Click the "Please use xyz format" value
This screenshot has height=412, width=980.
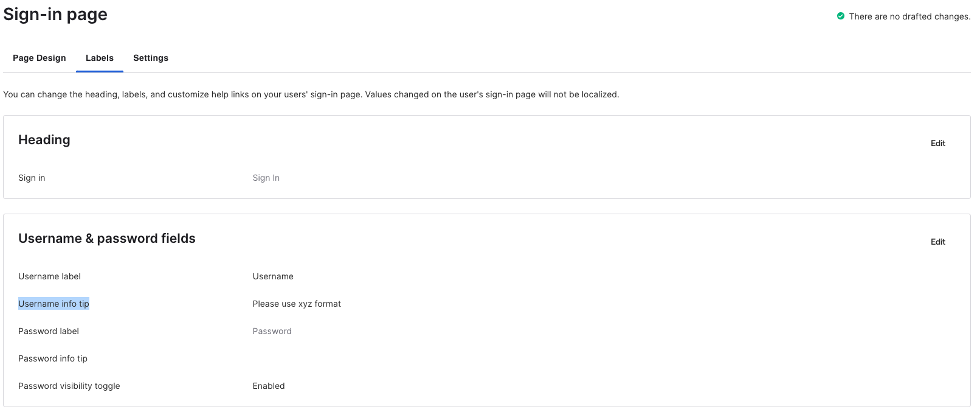[x=297, y=304]
